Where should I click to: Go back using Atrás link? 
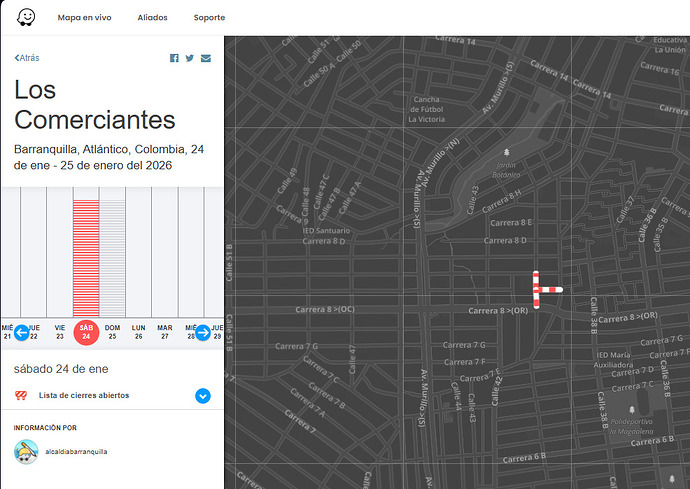[30, 59]
